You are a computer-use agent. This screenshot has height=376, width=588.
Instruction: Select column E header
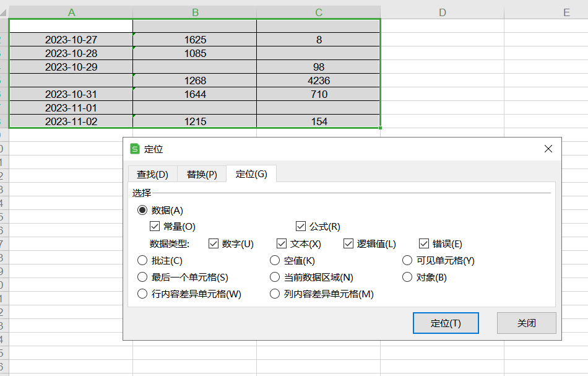[x=546, y=12]
